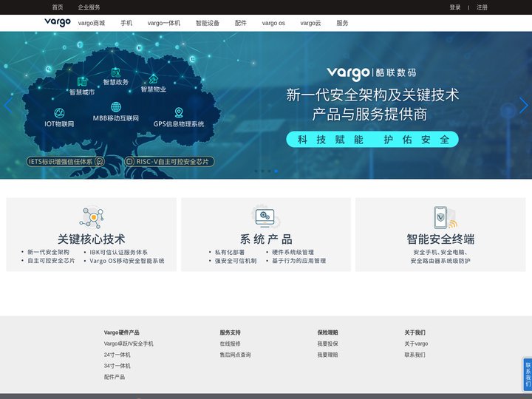This screenshot has width=532, height=399.
Task: Click the 保险理赔 footer heading
Action: click(328, 332)
